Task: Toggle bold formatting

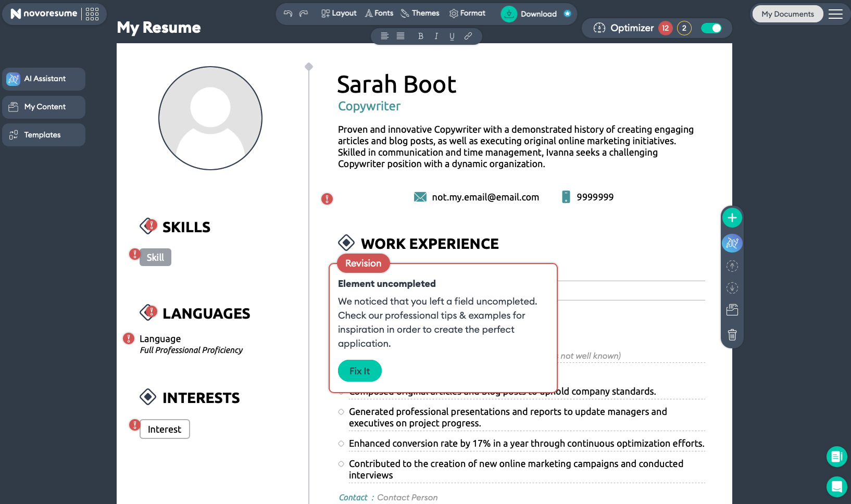Action: (420, 36)
